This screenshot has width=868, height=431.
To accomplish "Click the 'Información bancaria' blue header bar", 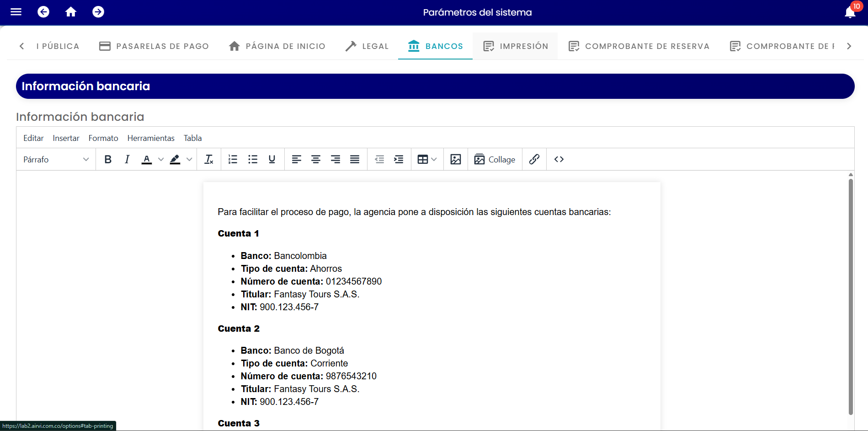I will (x=435, y=86).
